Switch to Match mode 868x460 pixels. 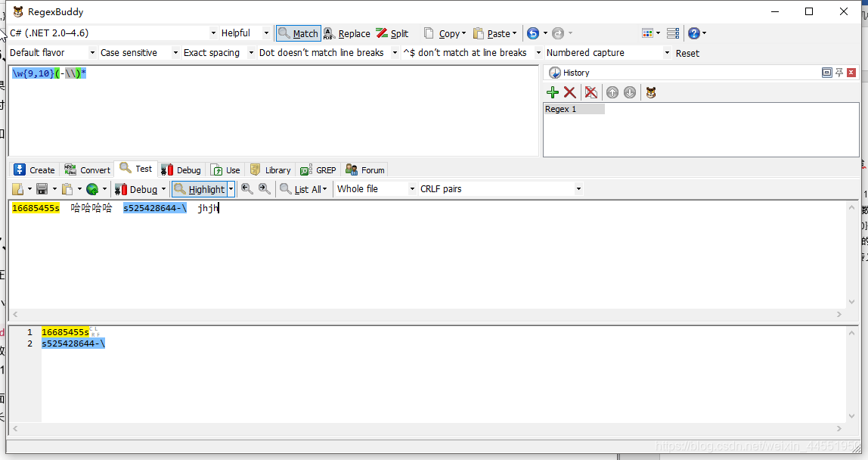pyautogui.click(x=299, y=33)
